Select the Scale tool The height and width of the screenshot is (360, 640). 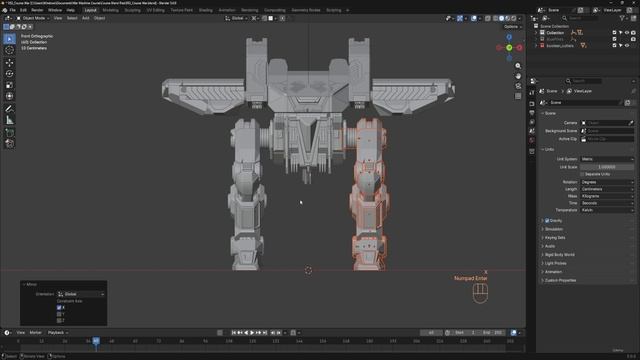9,85
